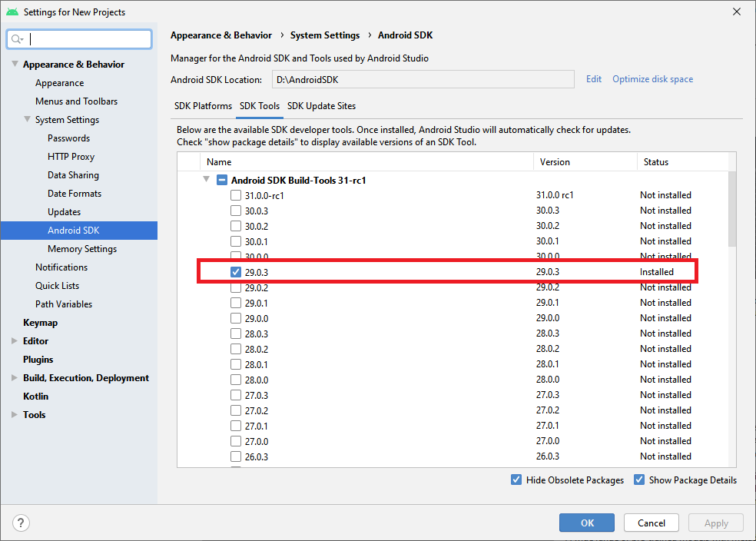
Task: Check the 30.0.1 build-tools checkbox
Action: point(236,241)
